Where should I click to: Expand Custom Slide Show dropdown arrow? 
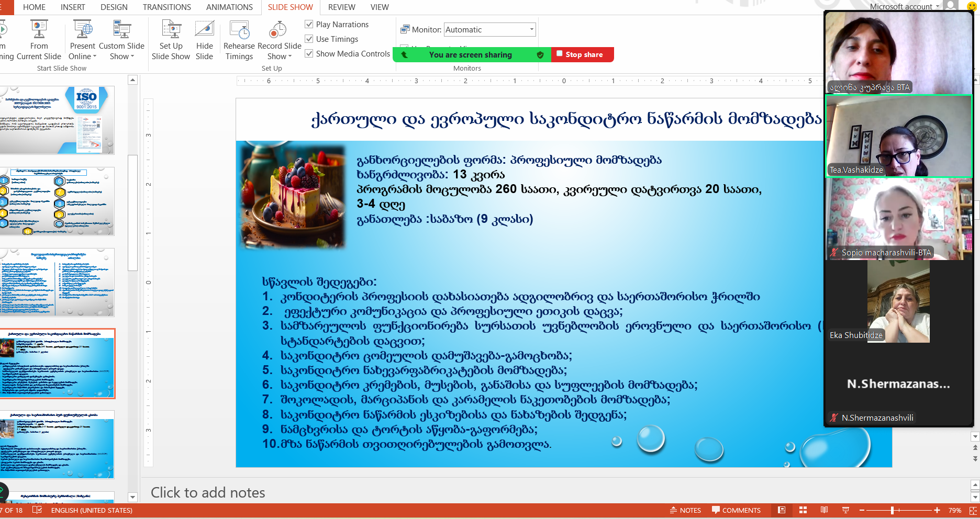point(132,57)
